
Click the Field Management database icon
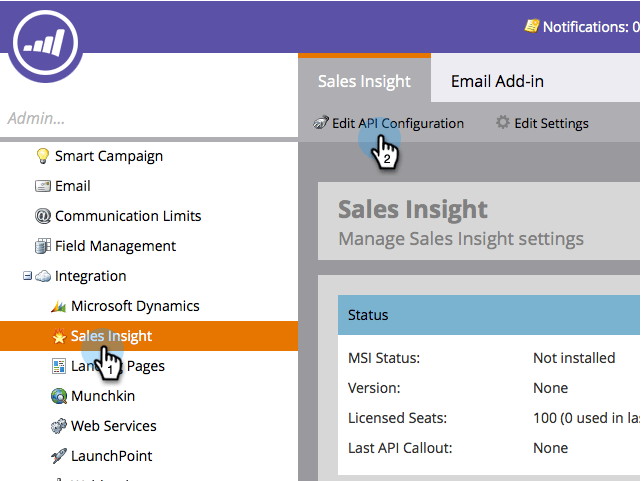pyautogui.click(x=43, y=246)
